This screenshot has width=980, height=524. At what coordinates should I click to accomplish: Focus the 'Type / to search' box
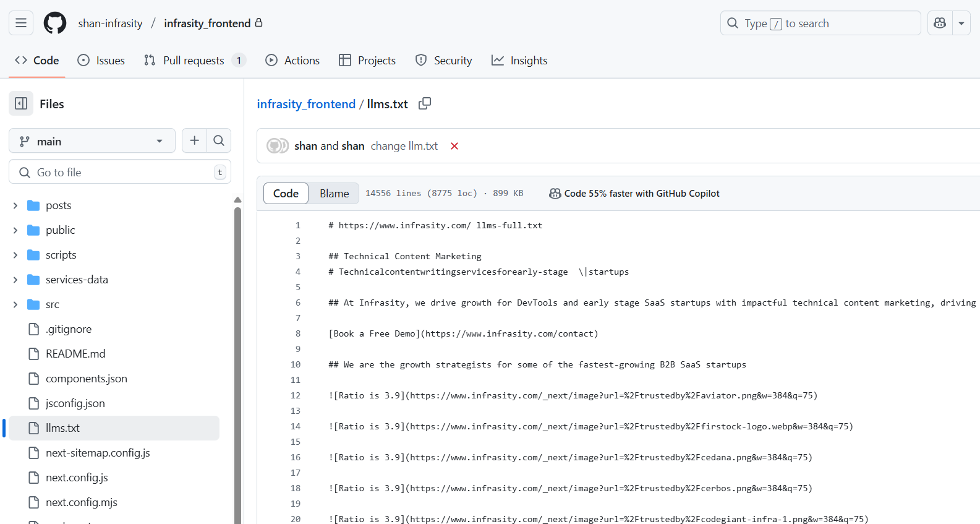[x=820, y=23]
